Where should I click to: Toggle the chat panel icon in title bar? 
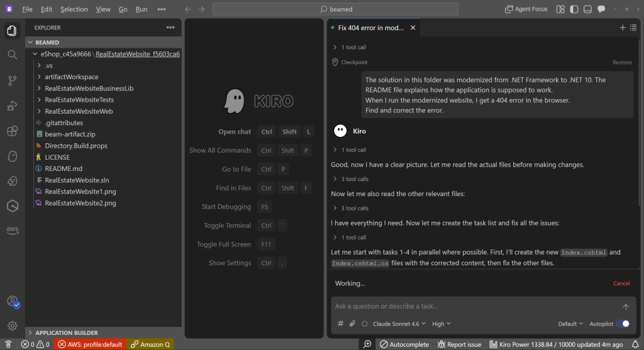point(601,9)
